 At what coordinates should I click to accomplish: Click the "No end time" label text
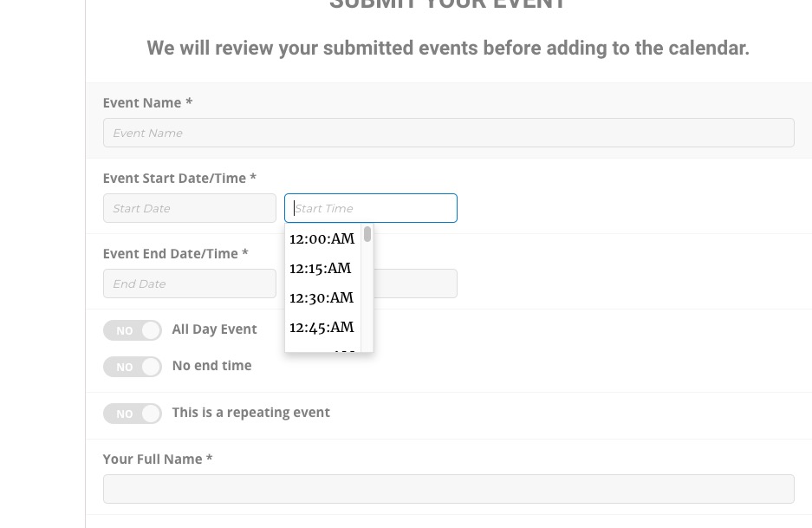[211, 365]
